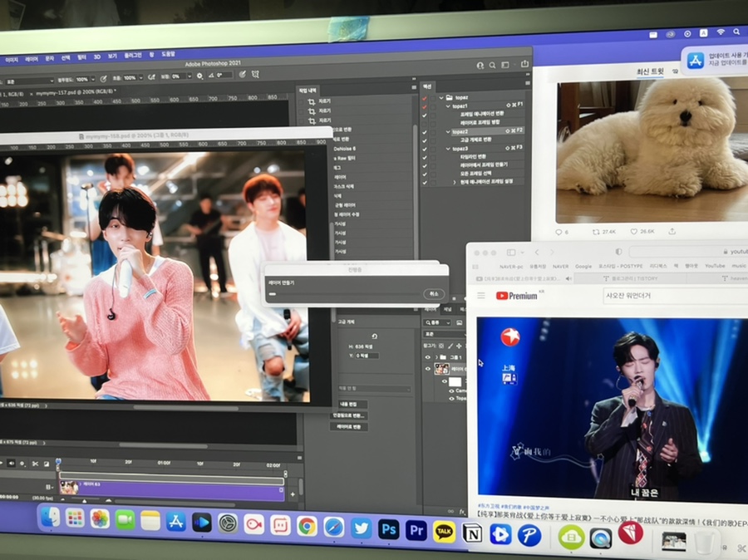Click the retweet icon showing 27.4K

click(x=596, y=232)
